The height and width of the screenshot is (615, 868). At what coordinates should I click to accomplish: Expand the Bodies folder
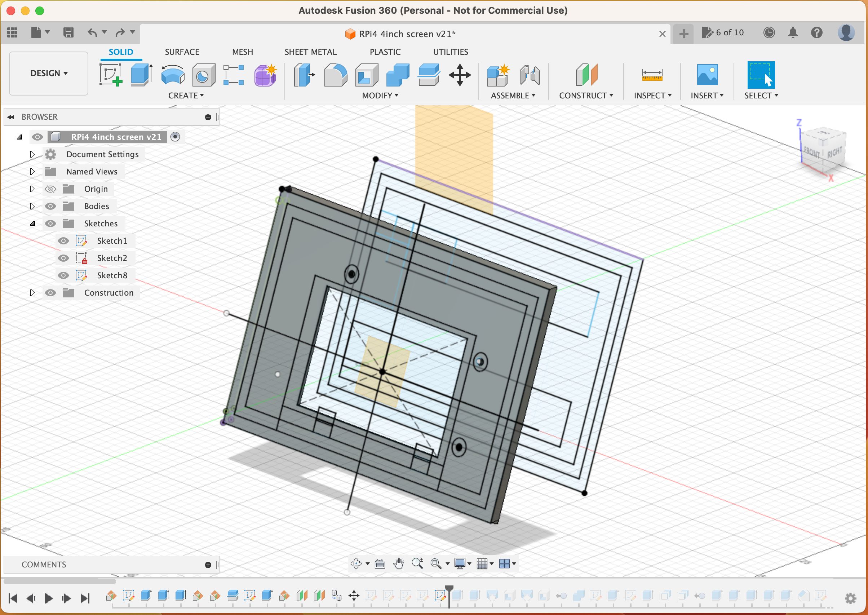(x=32, y=207)
